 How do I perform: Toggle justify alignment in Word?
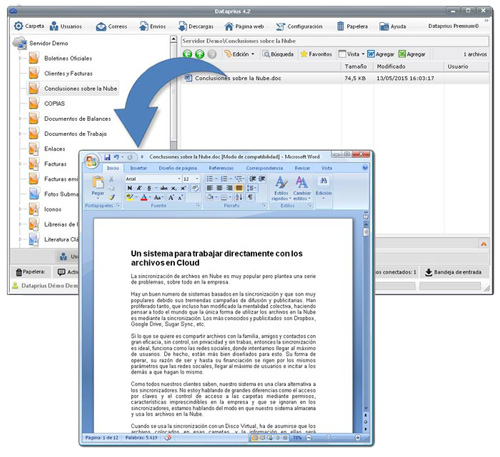239,188
